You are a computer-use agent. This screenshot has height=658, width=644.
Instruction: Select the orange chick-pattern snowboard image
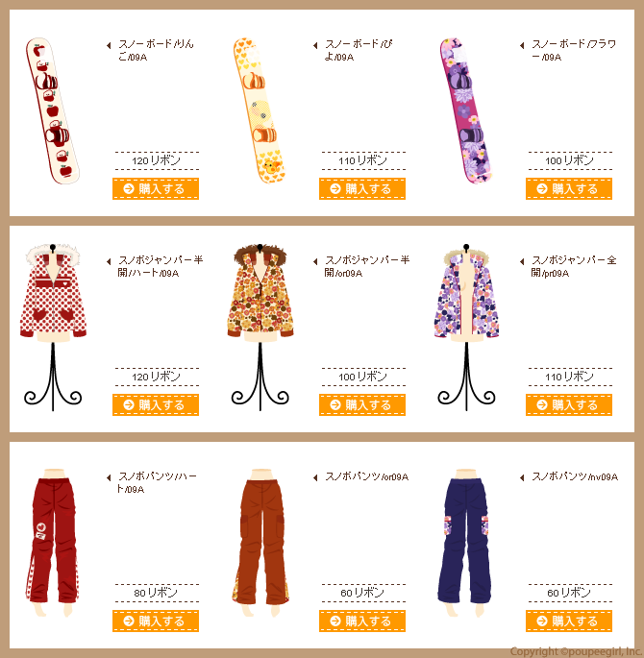(x=259, y=110)
